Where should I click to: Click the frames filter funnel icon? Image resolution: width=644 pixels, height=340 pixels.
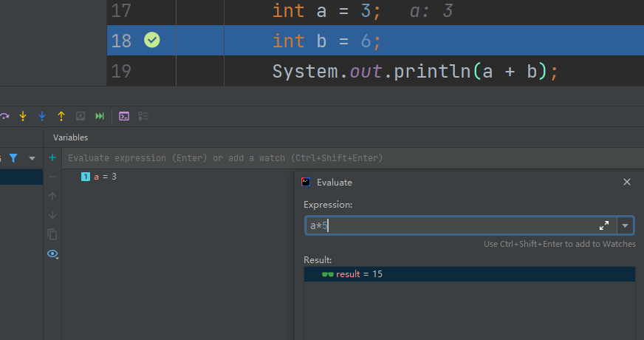pyautogui.click(x=13, y=158)
